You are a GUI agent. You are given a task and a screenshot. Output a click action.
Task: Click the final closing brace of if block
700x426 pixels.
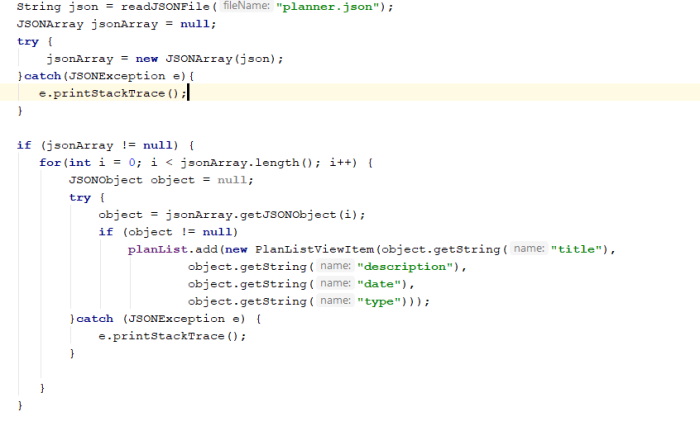point(20,405)
